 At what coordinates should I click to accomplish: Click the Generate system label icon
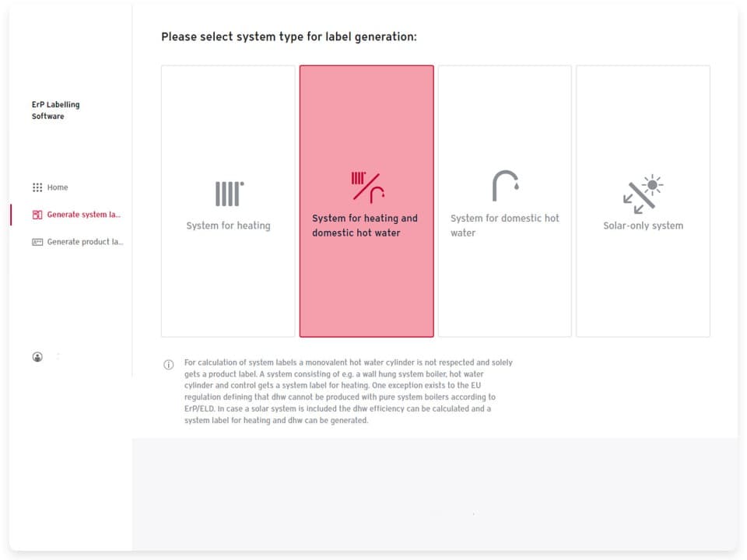tap(37, 215)
